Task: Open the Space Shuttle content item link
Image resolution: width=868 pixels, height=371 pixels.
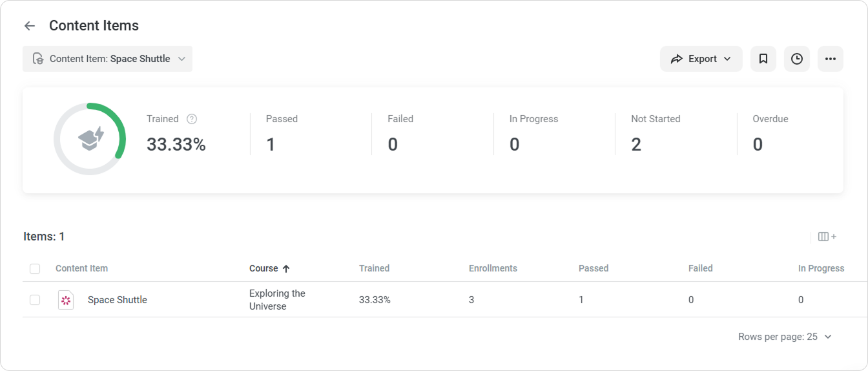Action: [118, 300]
